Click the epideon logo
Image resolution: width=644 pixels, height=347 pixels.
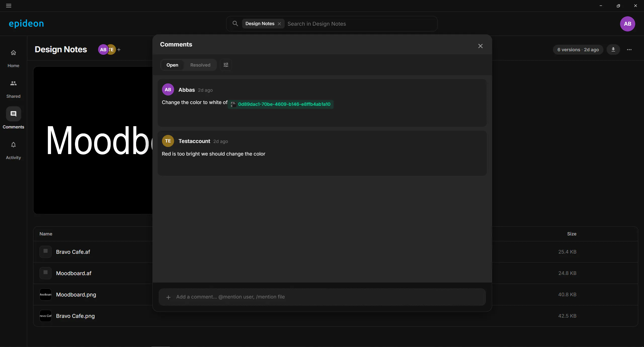tap(26, 24)
